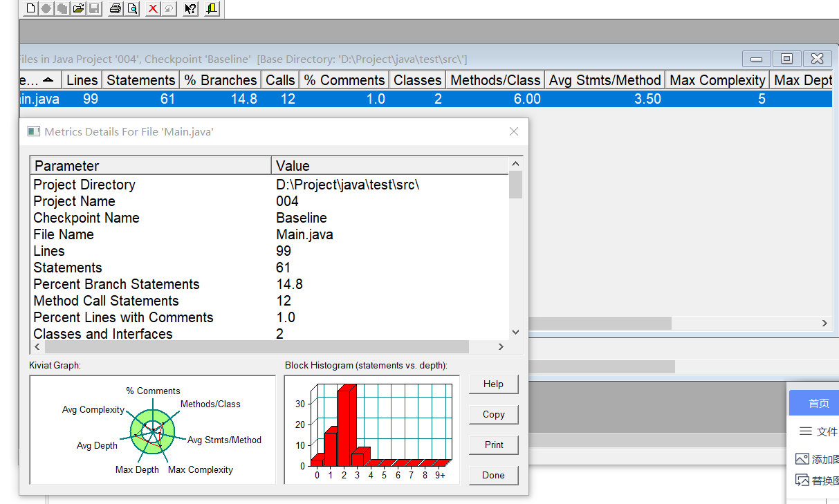
Task: Sort by the Methods/Class column header
Action: pos(495,80)
